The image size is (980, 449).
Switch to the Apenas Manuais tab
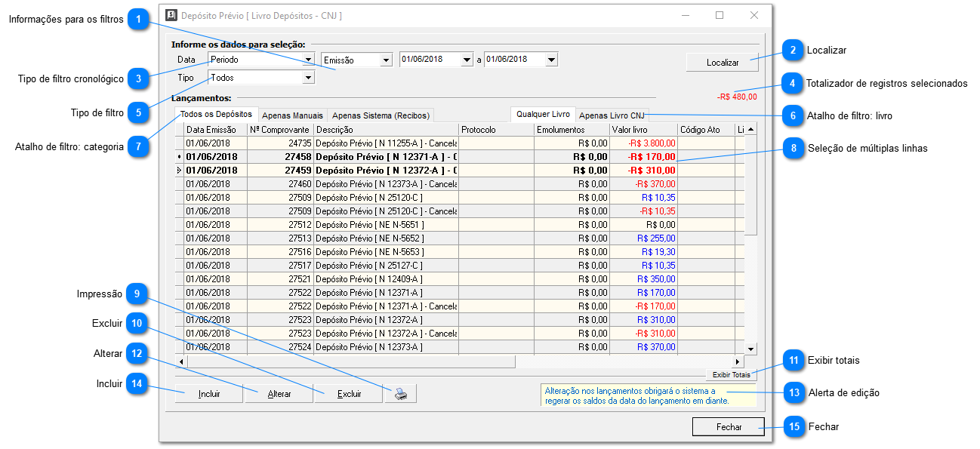(x=293, y=115)
